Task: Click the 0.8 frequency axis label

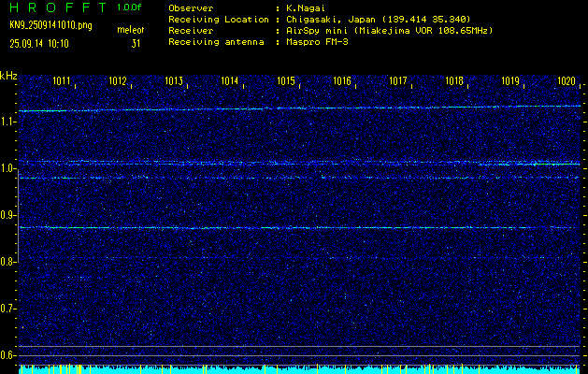Action: click(7, 262)
